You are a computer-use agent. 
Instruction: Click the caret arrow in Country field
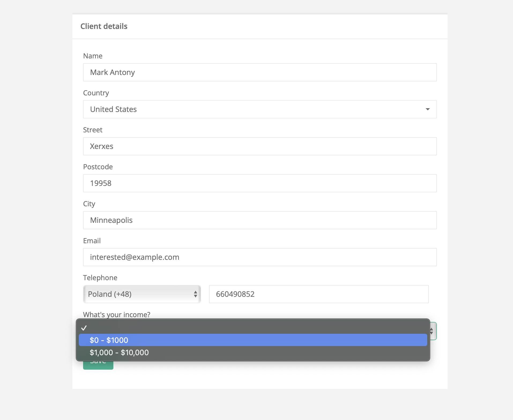[x=427, y=109]
